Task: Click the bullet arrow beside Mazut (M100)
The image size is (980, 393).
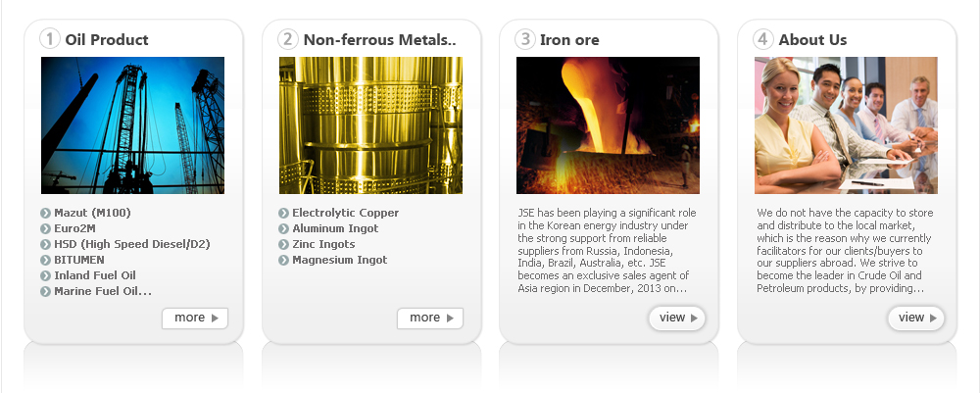Action: [x=46, y=213]
